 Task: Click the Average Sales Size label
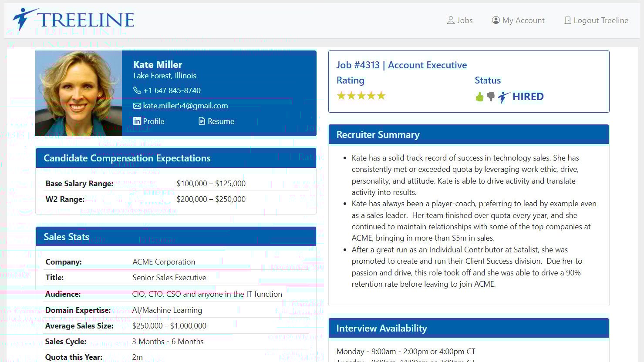[x=79, y=326]
